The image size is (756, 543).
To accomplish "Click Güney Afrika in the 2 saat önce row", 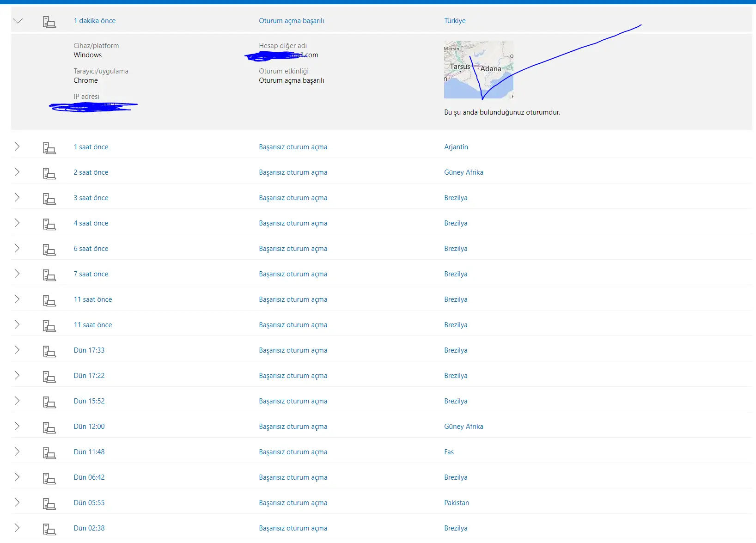I will [463, 172].
